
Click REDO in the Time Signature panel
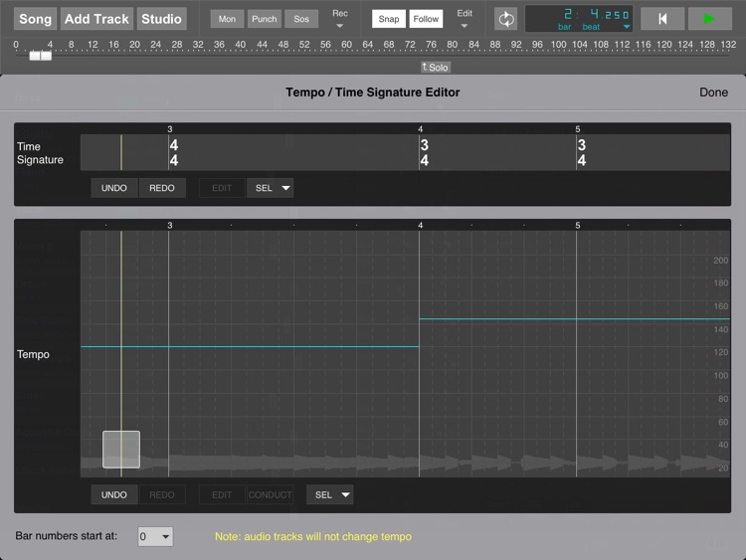click(x=162, y=188)
